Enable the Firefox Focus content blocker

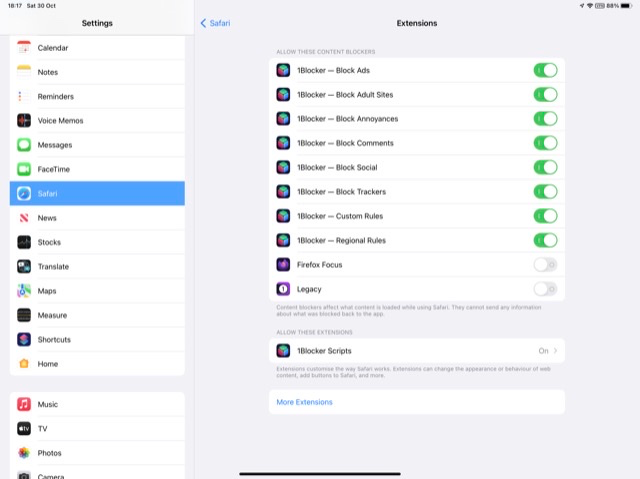(545, 264)
